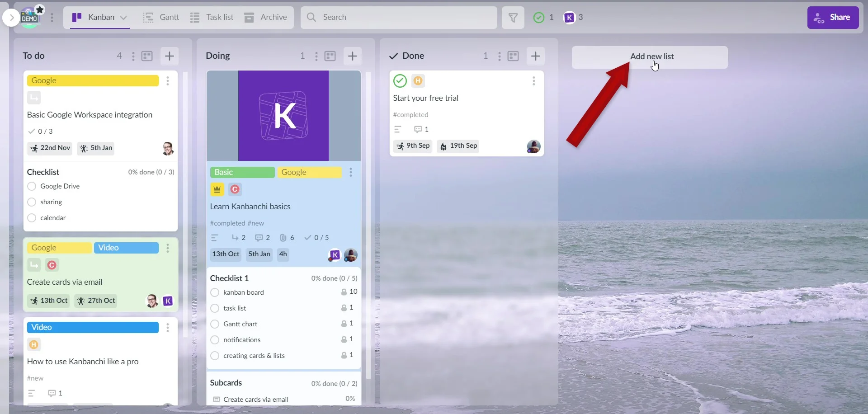Click the star favorite badge on board
This screenshot has height=414, width=868.
(40, 9)
